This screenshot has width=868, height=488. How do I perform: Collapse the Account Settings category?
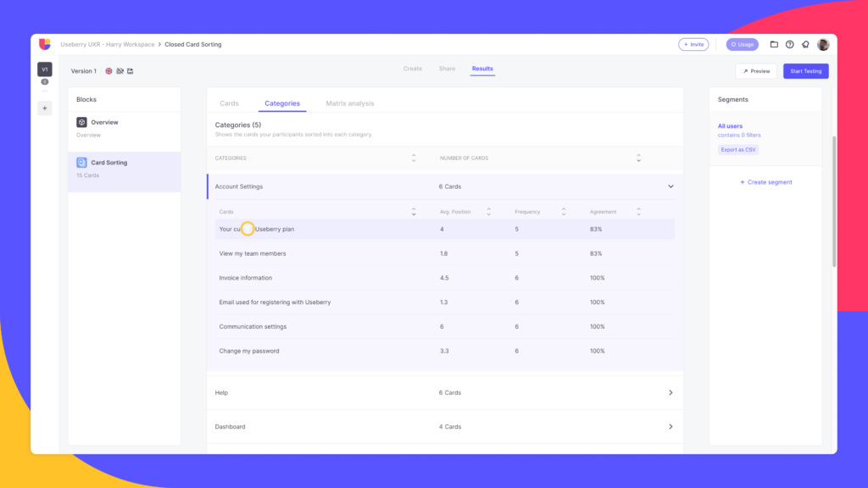670,186
